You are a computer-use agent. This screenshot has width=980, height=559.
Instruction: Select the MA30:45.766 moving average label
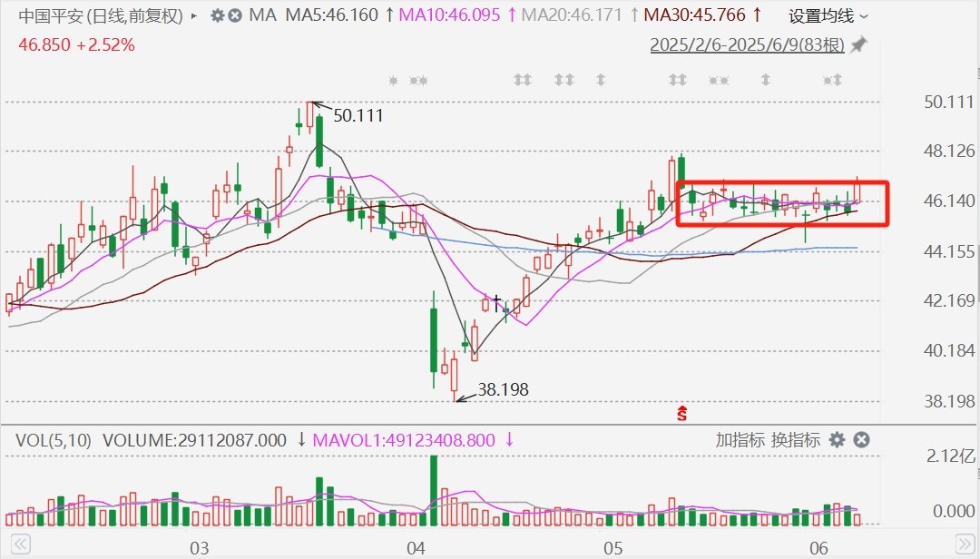(x=694, y=15)
